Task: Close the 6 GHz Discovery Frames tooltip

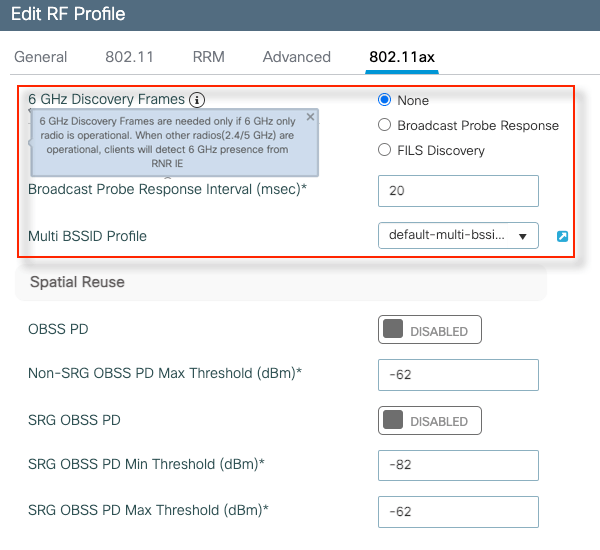Action: (310, 117)
